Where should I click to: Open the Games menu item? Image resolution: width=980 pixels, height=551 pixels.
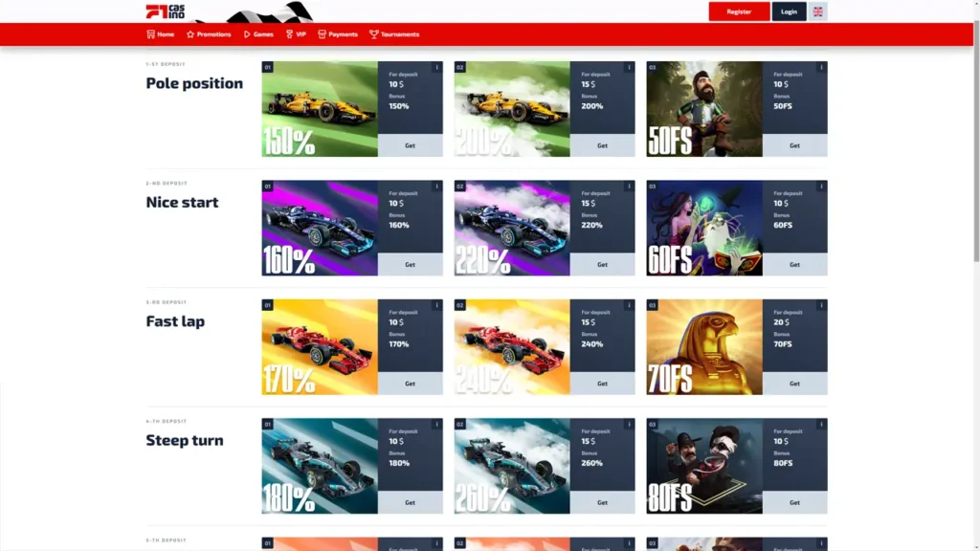pyautogui.click(x=258, y=34)
